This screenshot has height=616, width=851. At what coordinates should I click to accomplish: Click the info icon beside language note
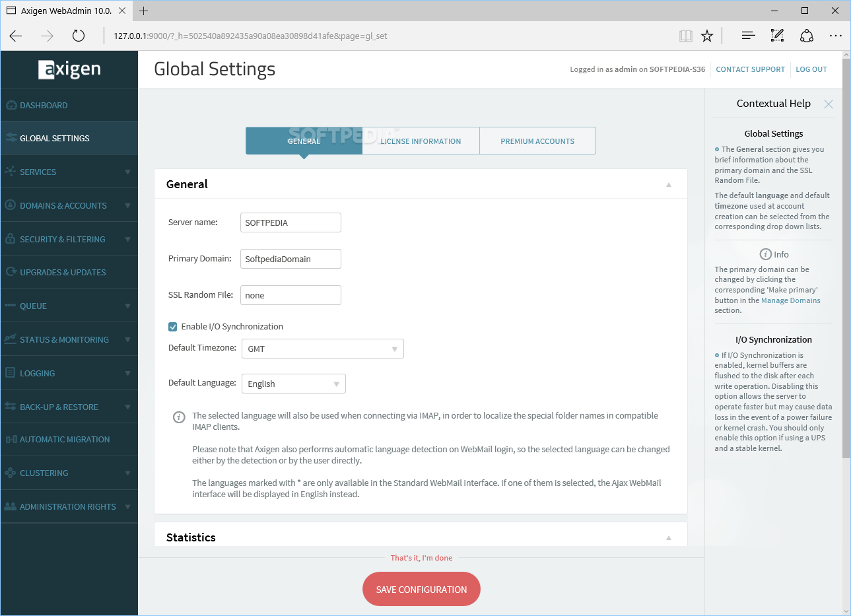click(x=179, y=417)
